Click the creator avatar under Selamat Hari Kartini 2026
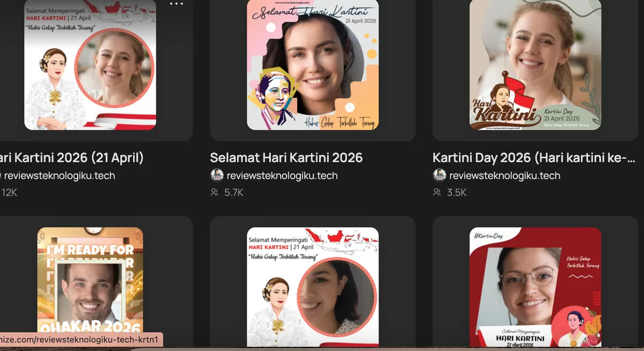The image size is (644, 351). (217, 175)
